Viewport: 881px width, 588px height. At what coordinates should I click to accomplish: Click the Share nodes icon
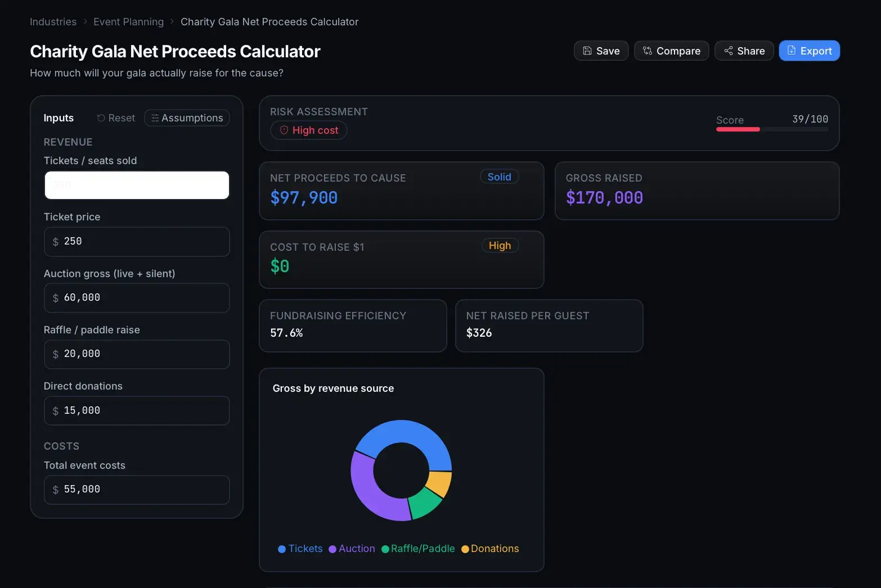[729, 51]
